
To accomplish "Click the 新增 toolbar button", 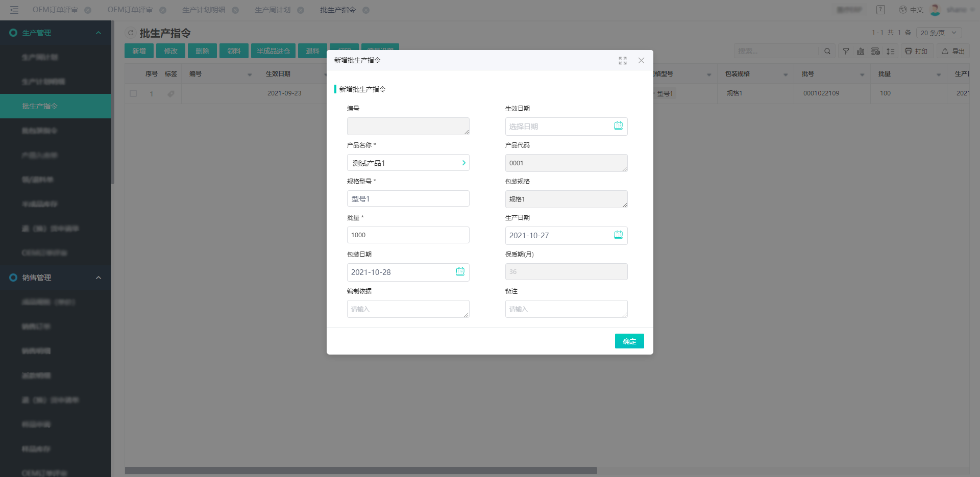I will pyautogui.click(x=139, y=51).
